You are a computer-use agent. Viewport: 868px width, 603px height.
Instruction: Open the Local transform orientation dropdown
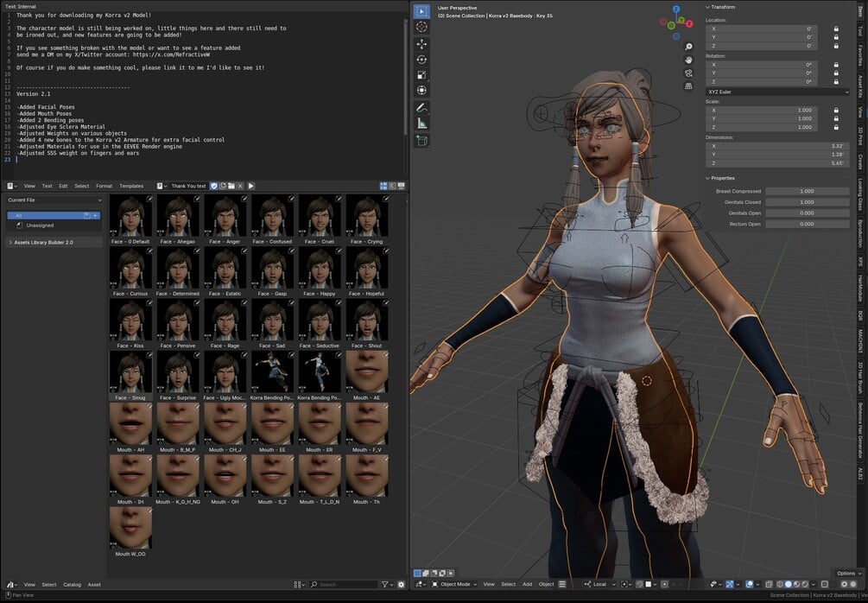tap(600, 584)
